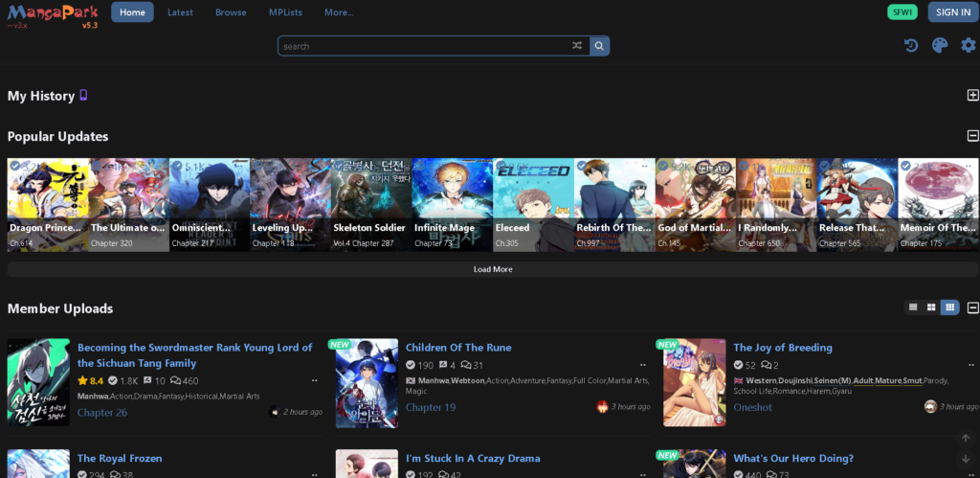The image size is (980, 478).
Task: Open Becoming the Swordmaster Rank Young Lord title
Action: (x=194, y=355)
